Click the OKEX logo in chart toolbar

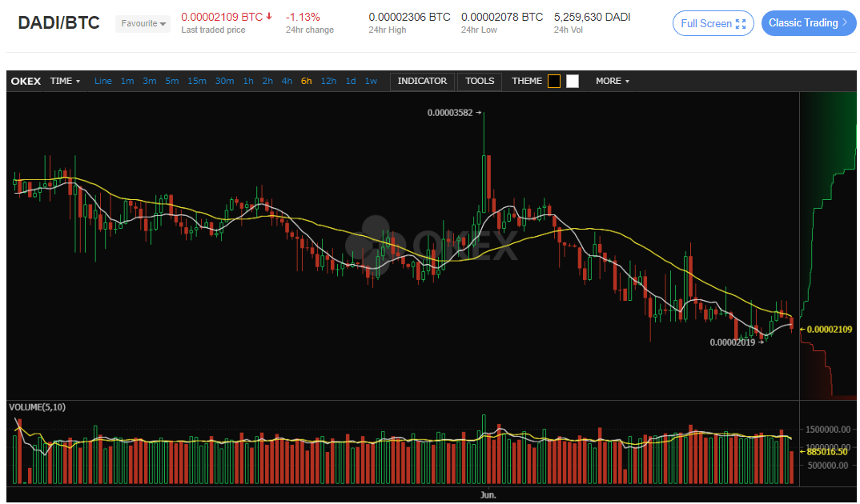(26, 81)
